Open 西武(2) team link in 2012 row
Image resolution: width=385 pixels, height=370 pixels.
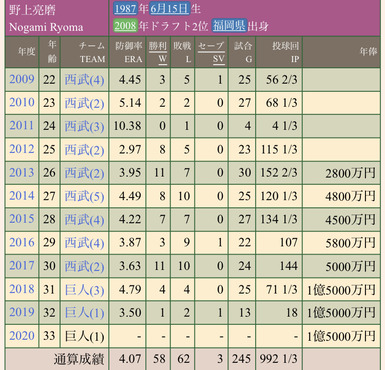[x=84, y=150]
